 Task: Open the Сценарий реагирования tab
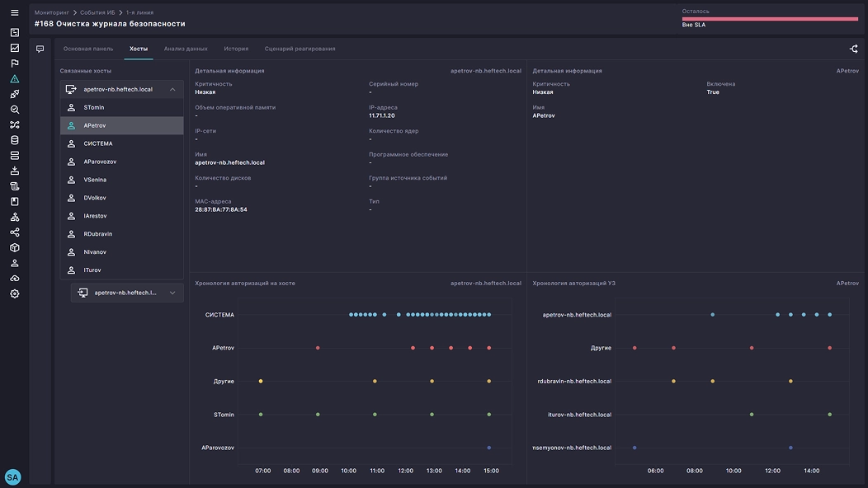point(300,49)
